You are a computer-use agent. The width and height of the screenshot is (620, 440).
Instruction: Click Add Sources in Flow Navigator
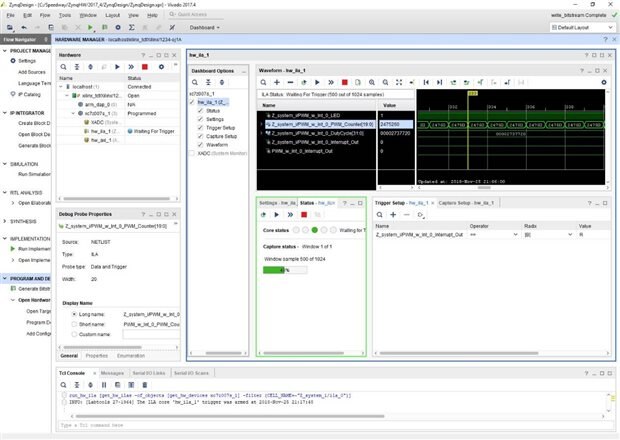(x=34, y=72)
